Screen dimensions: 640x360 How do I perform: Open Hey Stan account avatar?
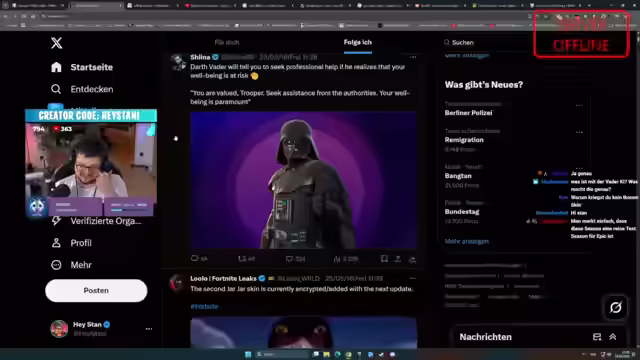59,329
